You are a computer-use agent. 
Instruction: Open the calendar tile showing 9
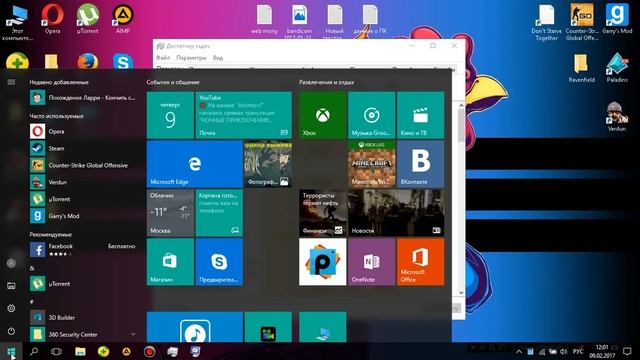pyautogui.click(x=170, y=115)
